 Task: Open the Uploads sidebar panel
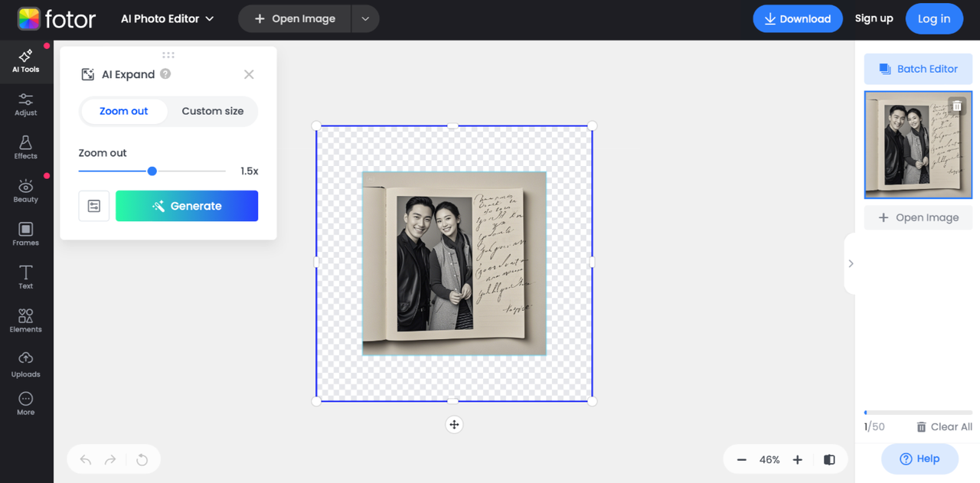pos(26,364)
